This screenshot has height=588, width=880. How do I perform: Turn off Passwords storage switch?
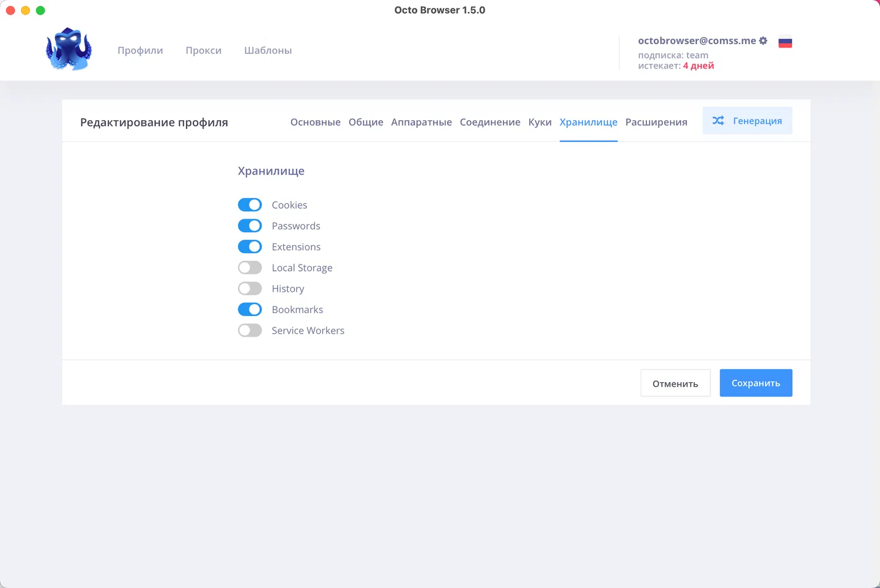pos(250,226)
